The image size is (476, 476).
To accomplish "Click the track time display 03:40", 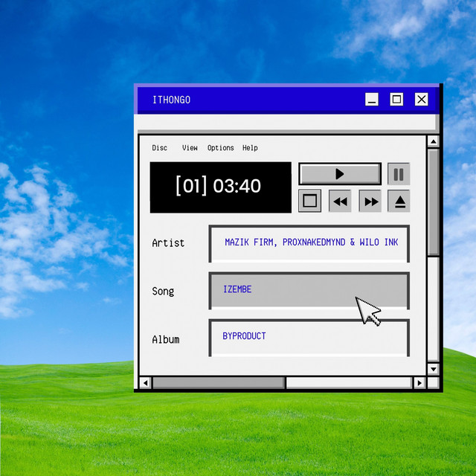I will pyautogui.click(x=220, y=187).
